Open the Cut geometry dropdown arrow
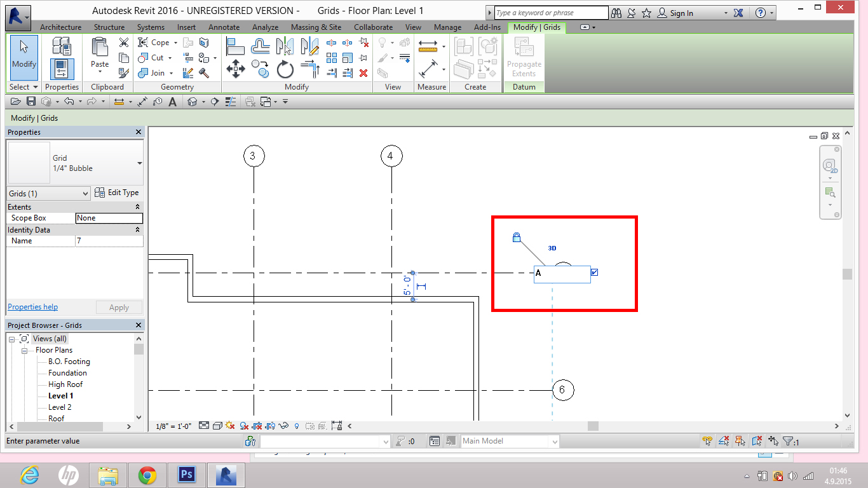 pyautogui.click(x=170, y=58)
